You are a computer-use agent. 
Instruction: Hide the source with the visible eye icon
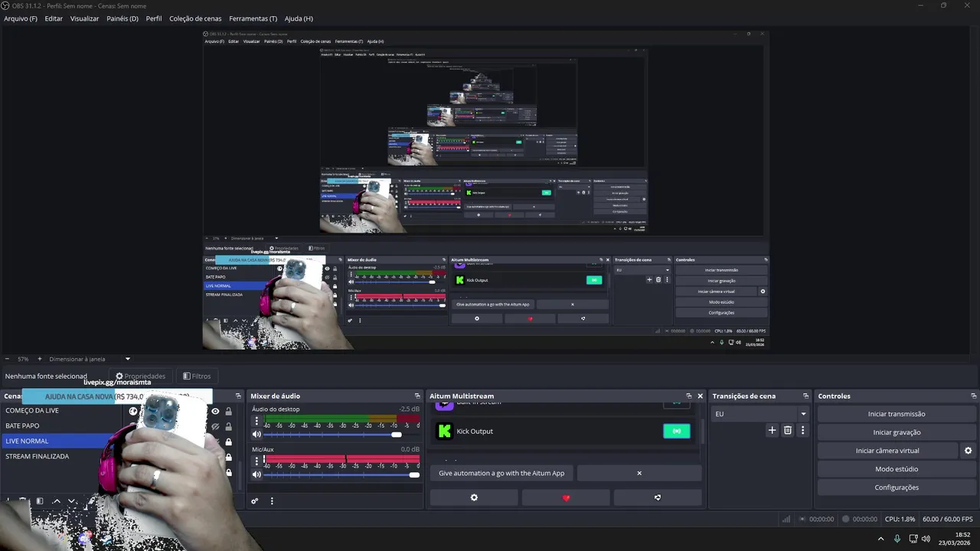215,411
